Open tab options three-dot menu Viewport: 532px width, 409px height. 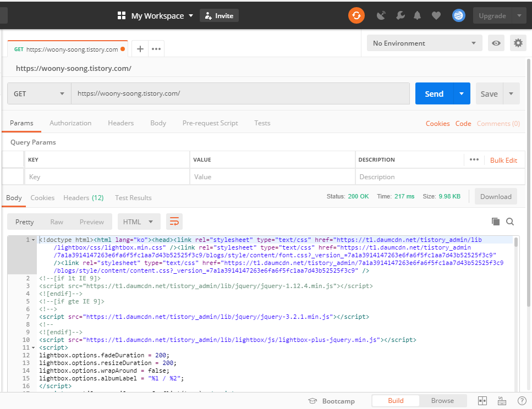(x=156, y=49)
